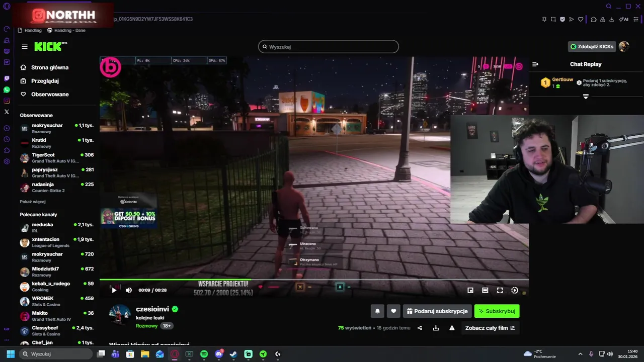Click Zdobądź KICKs button
The image size is (644, 362).
592,46
